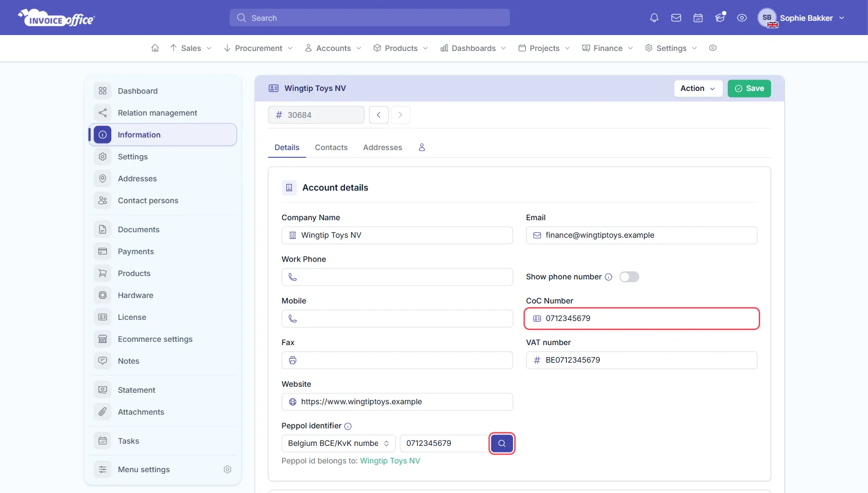
Task: Click the Website input field
Action: click(397, 402)
